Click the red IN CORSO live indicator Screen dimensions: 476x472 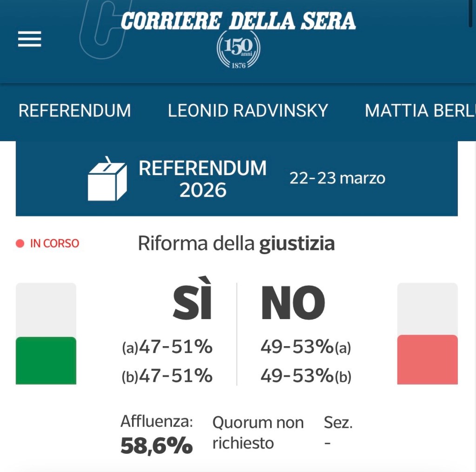[x=47, y=243]
